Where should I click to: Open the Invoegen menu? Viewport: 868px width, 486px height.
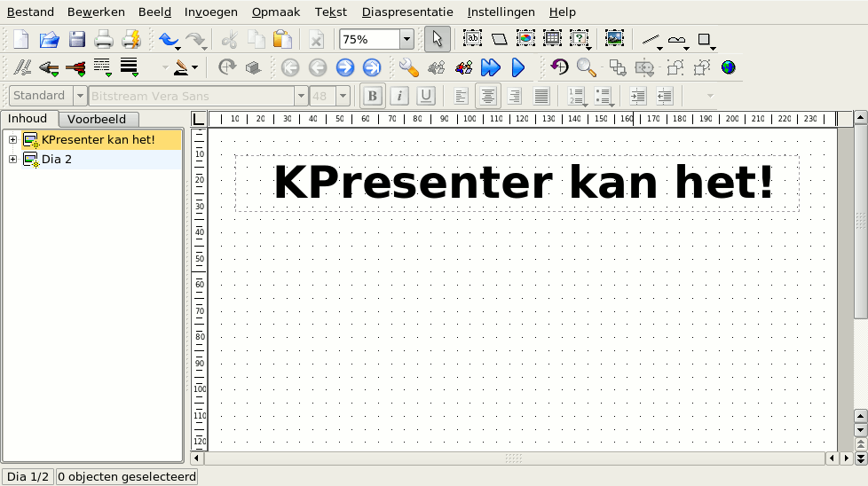point(211,12)
